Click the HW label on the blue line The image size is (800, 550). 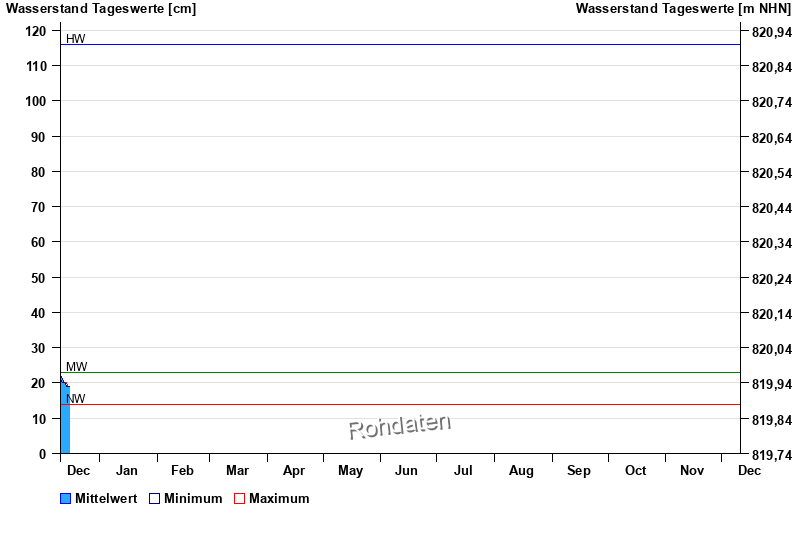(76, 39)
